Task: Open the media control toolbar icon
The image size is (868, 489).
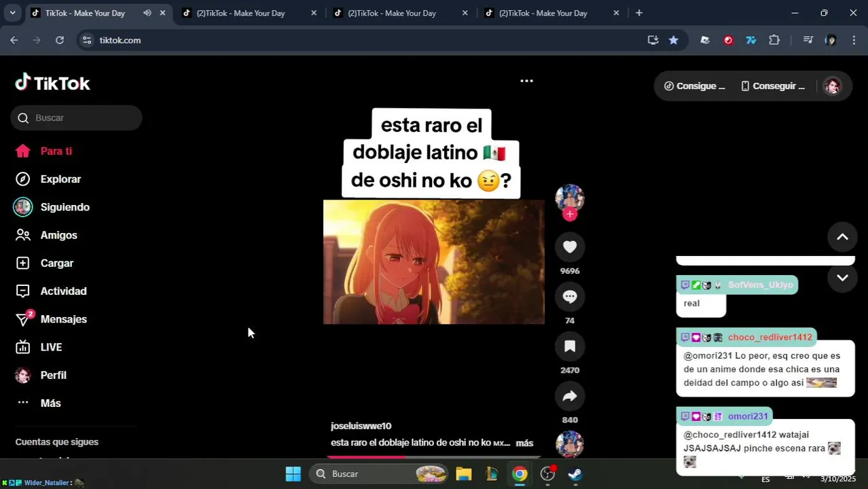Action: click(x=808, y=40)
